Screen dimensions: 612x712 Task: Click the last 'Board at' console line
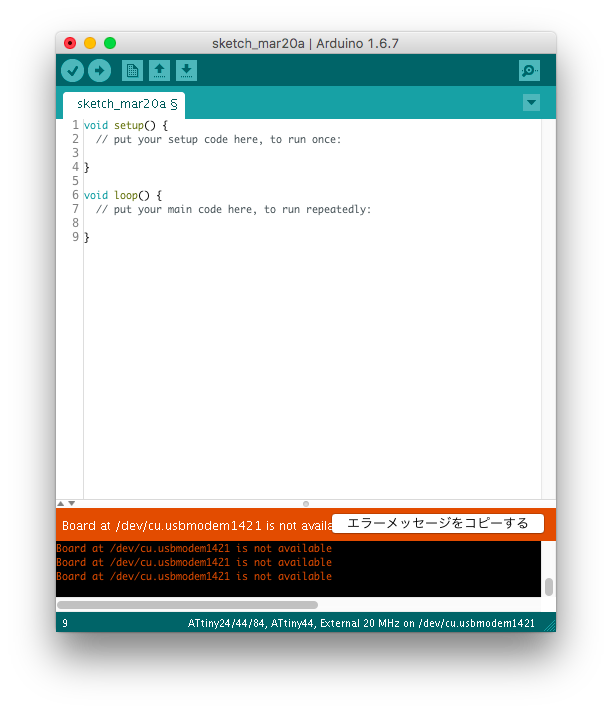pos(194,576)
